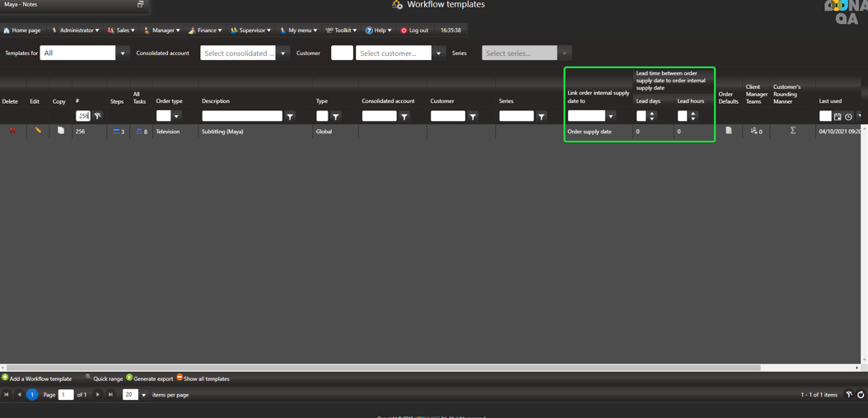Click the red Delete icon for template 256
The height and width of the screenshot is (418, 868).
[x=12, y=131]
